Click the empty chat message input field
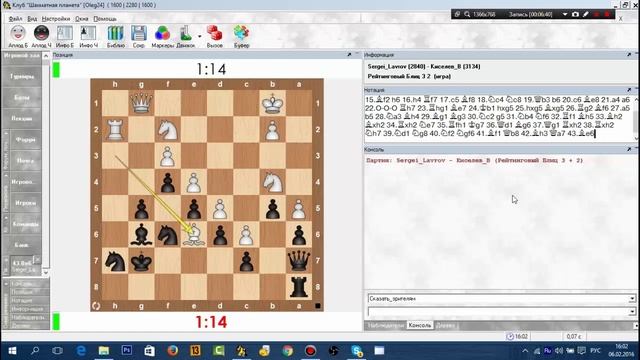The image size is (640, 360). (x=498, y=312)
